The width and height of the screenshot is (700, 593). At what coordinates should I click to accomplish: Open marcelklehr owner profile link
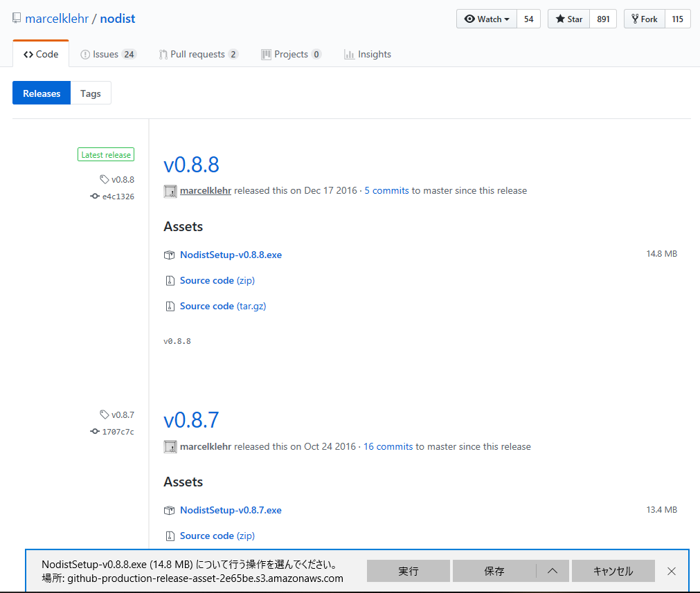tap(57, 19)
